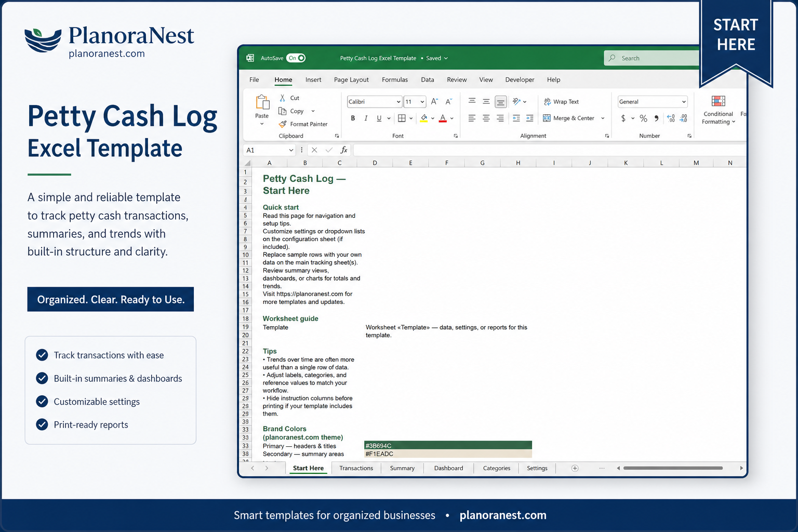Add a new sheet with plus button
The image size is (798, 532).
(x=575, y=468)
